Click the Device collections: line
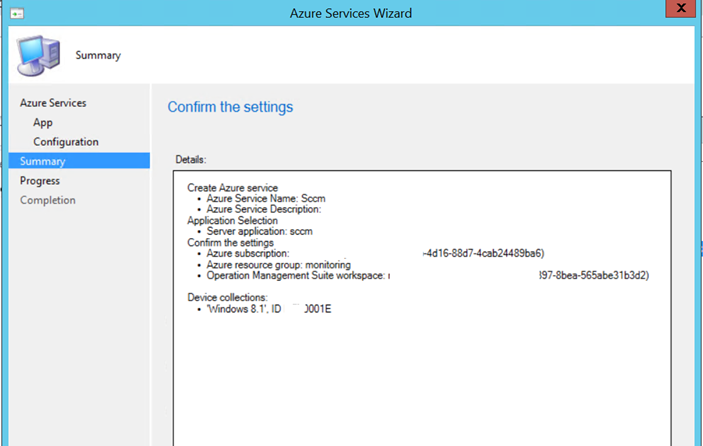This screenshot has width=703, height=446. click(227, 297)
